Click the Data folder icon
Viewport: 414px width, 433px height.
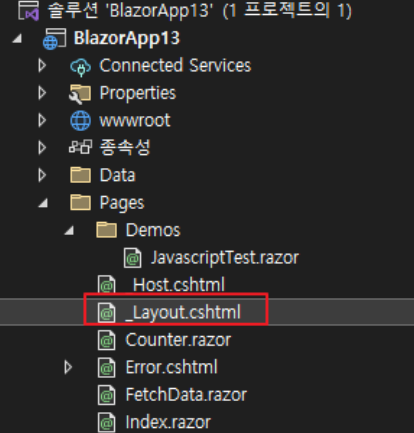tap(80, 175)
